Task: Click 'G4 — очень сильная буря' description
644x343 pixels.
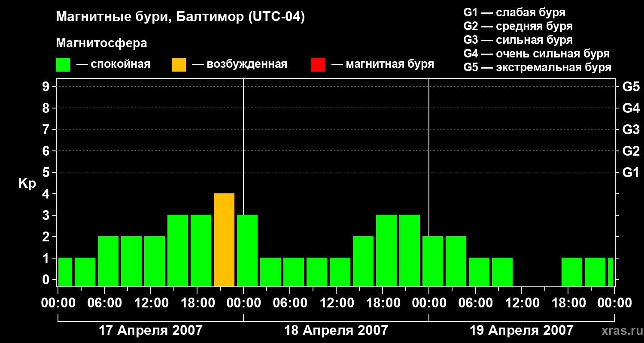Action: 536,54
